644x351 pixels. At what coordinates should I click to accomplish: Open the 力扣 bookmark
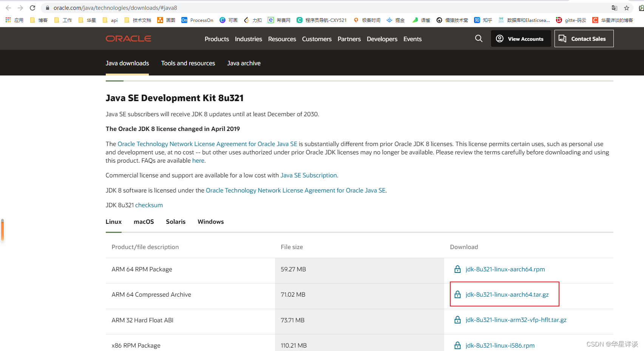tap(253, 20)
